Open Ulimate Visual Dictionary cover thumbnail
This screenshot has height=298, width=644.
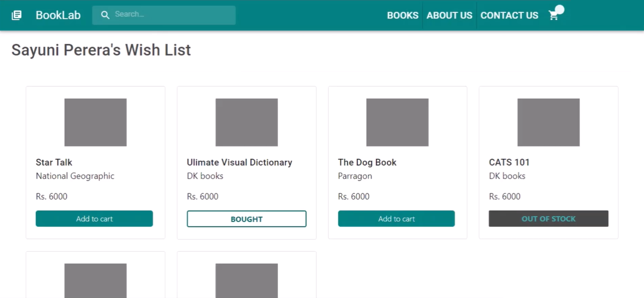coord(246,122)
